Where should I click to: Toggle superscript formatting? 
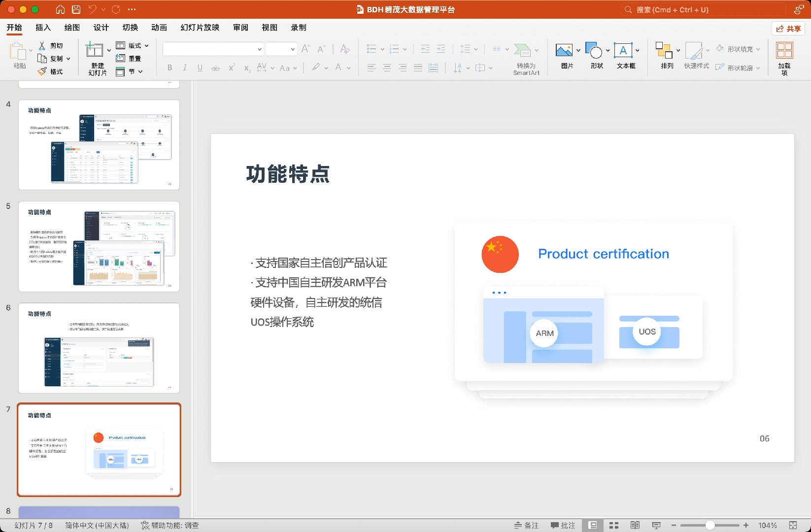tap(232, 67)
